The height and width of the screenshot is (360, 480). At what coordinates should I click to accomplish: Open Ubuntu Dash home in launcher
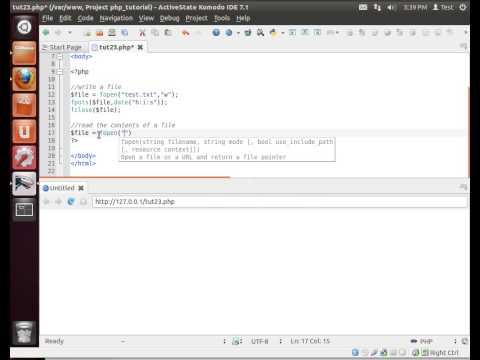click(x=24, y=27)
